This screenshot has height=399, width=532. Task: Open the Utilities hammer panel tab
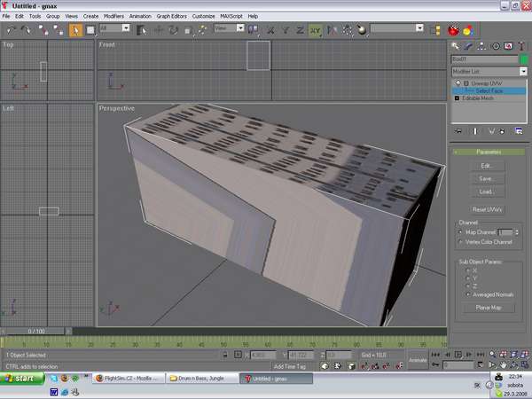[x=522, y=45]
